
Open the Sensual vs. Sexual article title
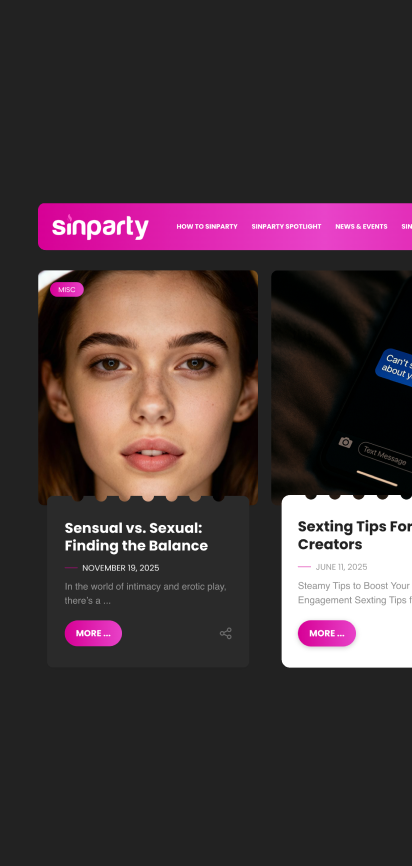coord(136,537)
